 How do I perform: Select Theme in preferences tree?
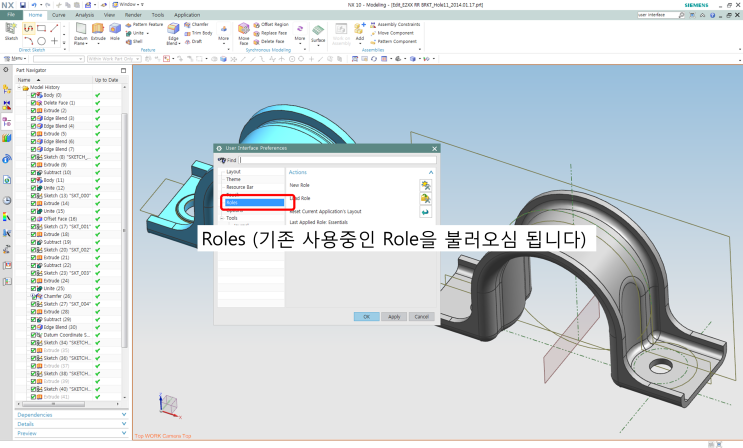tap(233, 180)
